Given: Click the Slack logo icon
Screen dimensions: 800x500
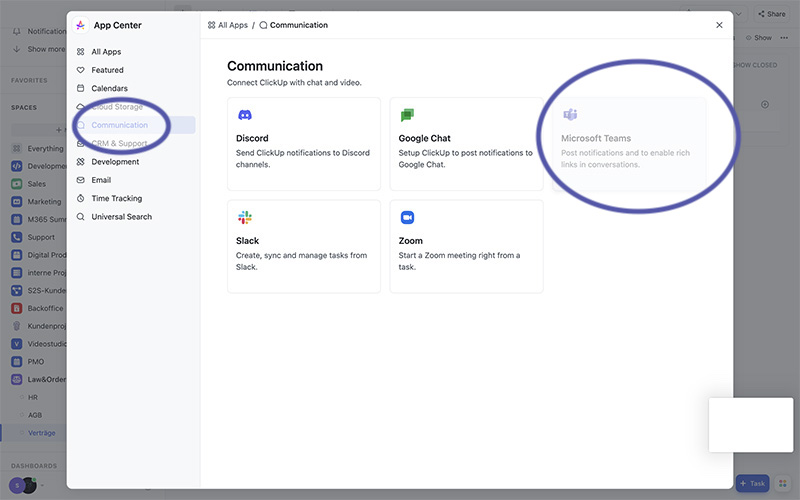Looking at the screenshot, I should coord(245,218).
